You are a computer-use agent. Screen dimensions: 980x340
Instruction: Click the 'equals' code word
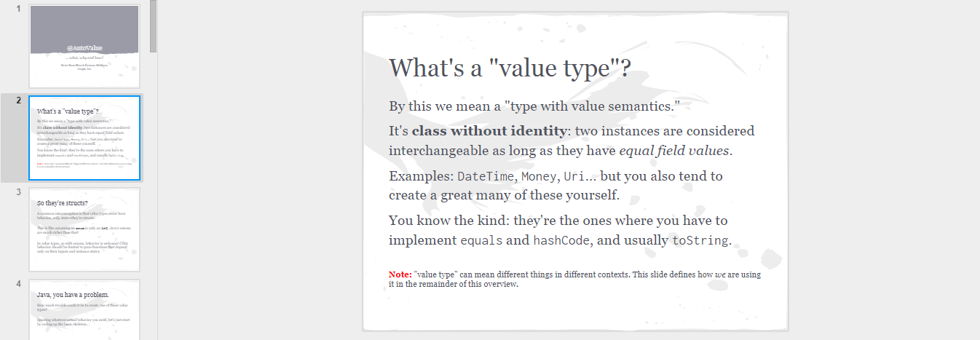(481, 241)
